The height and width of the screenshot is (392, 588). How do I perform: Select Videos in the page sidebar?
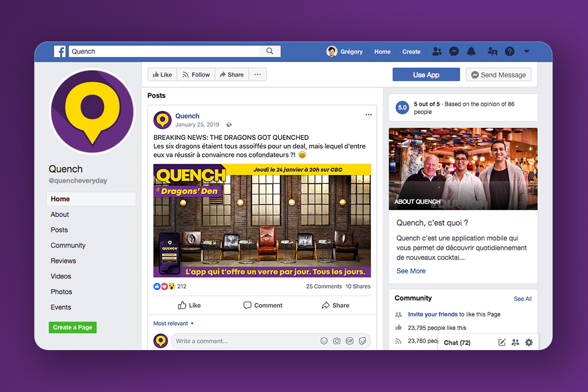pos(61,277)
